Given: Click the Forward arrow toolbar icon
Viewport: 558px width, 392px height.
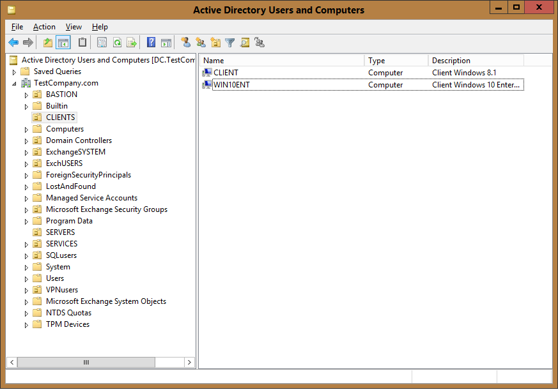Looking at the screenshot, I should (x=28, y=43).
